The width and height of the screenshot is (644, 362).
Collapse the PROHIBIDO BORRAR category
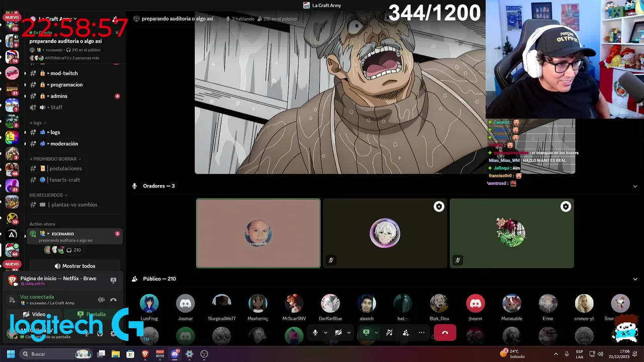point(56,159)
